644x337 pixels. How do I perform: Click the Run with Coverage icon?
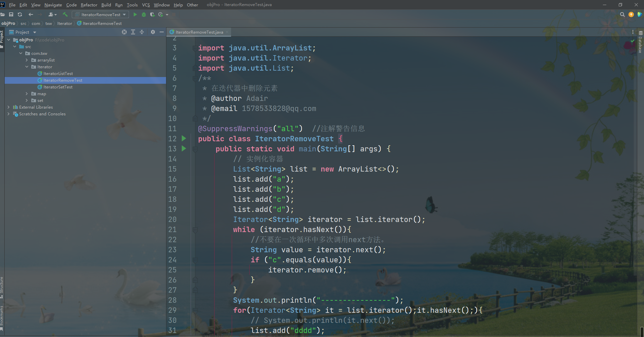pos(152,14)
